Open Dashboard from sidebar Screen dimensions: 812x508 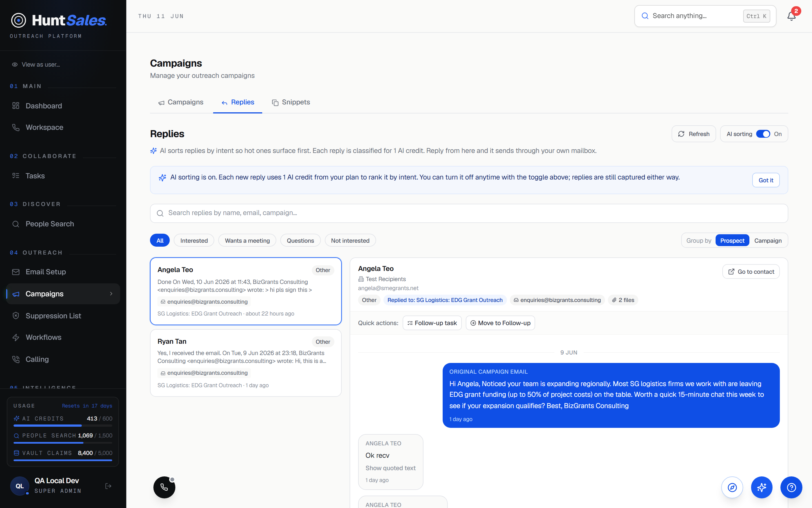pyautogui.click(x=63, y=106)
